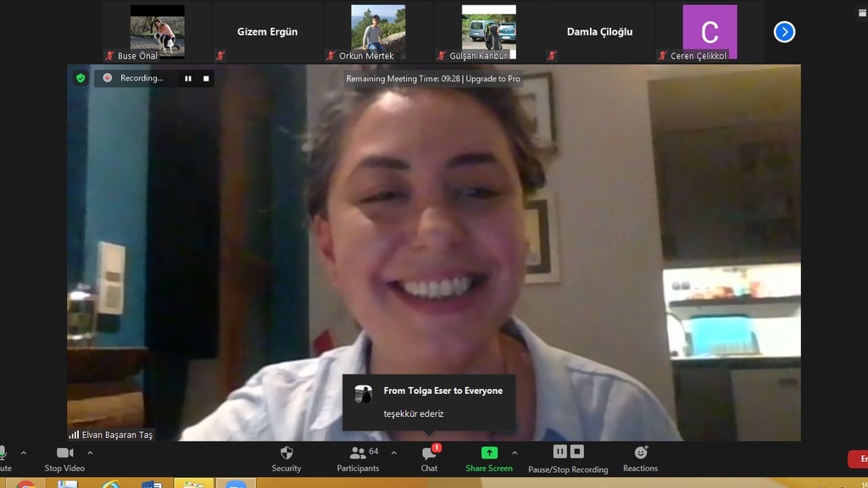Click the green Share Screen icon
The width and height of the screenshot is (868, 488).
tap(489, 453)
